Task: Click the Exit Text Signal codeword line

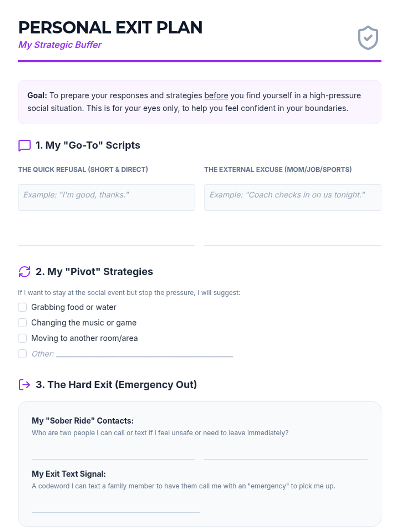Action: point(116,512)
